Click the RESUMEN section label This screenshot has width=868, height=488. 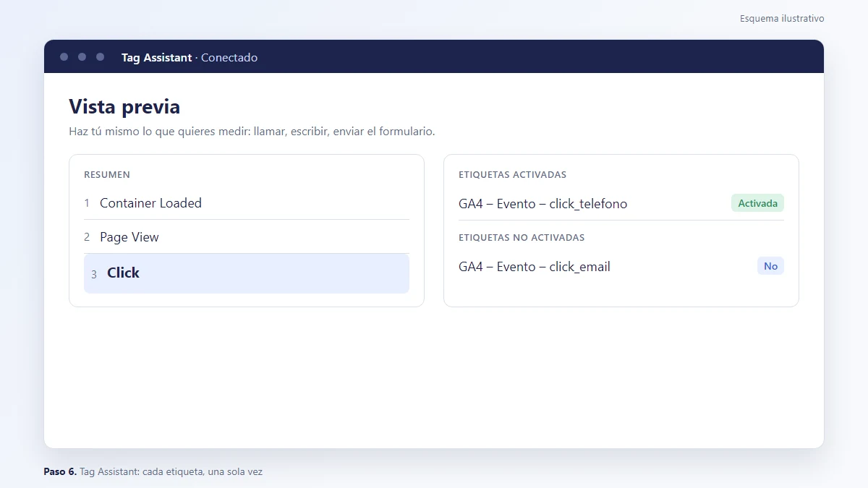coord(107,175)
